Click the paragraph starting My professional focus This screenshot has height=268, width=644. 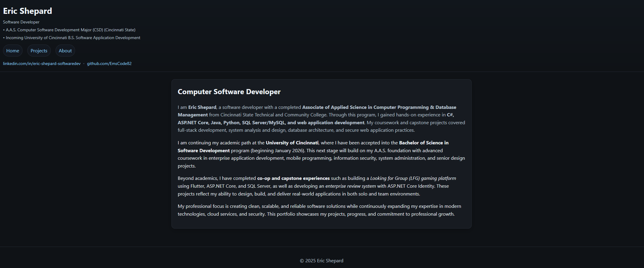tap(319, 210)
